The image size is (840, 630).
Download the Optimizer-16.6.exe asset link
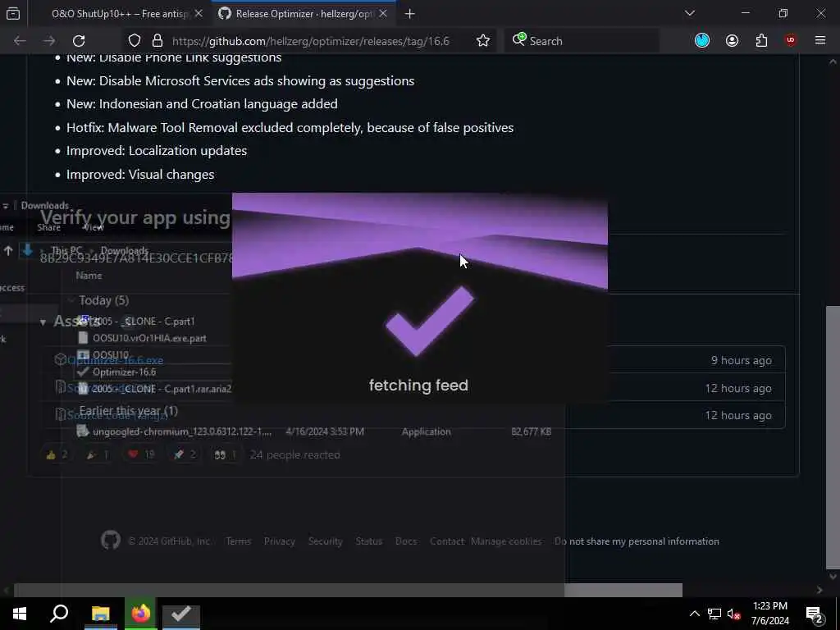pos(115,361)
